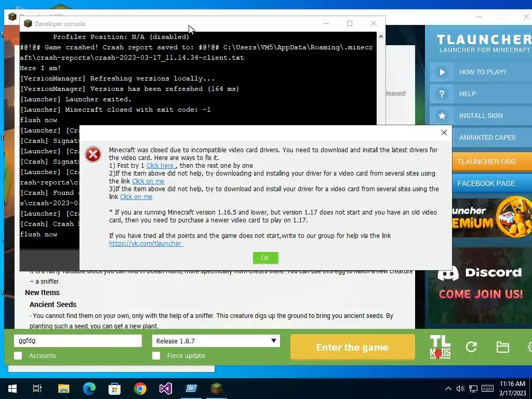Screen dimensions: 532x399
Task: Click scroll up arrow in Developer console
Action: pos(381,36)
